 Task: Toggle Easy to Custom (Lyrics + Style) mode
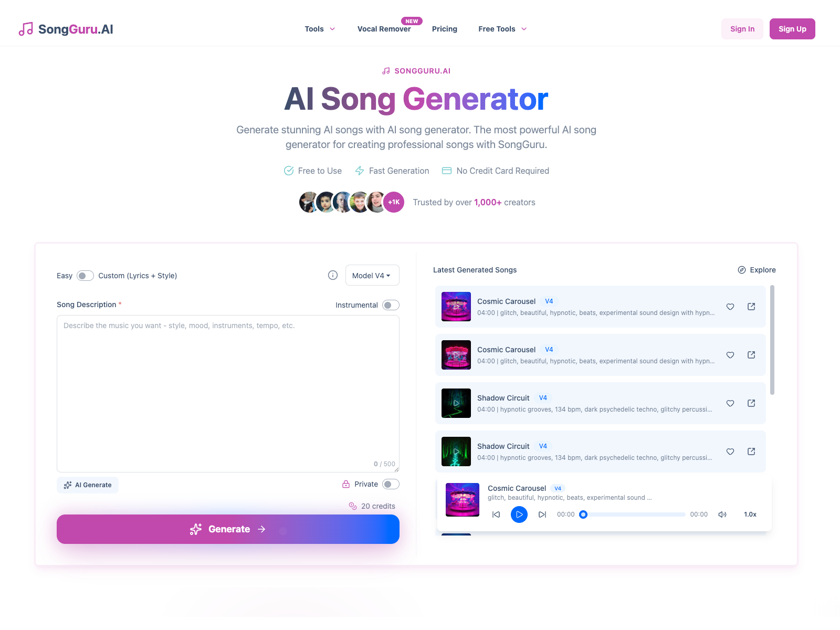[x=85, y=276]
